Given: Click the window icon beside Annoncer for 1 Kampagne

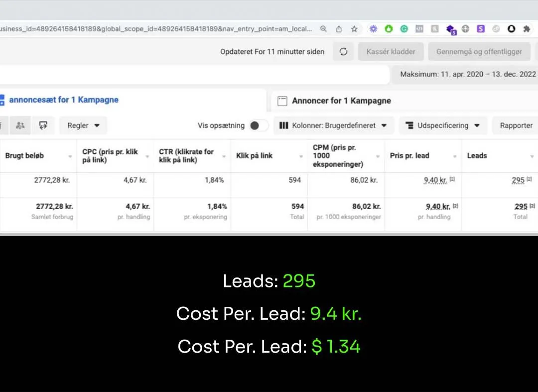Looking at the screenshot, I should [x=282, y=101].
